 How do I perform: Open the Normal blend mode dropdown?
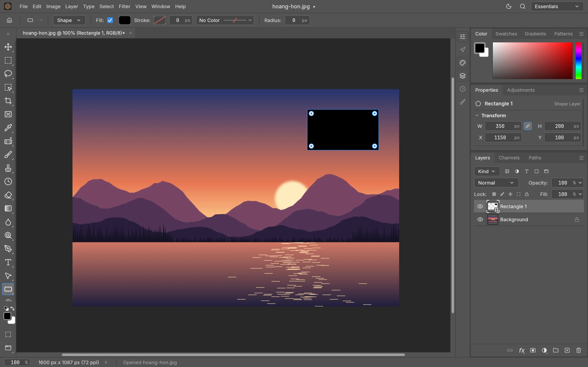[x=496, y=183]
